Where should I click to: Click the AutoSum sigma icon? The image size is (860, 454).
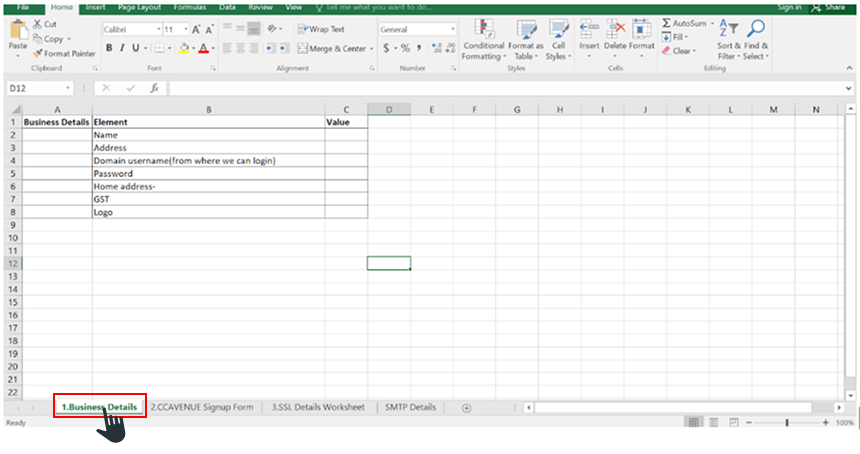[x=666, y=23]
